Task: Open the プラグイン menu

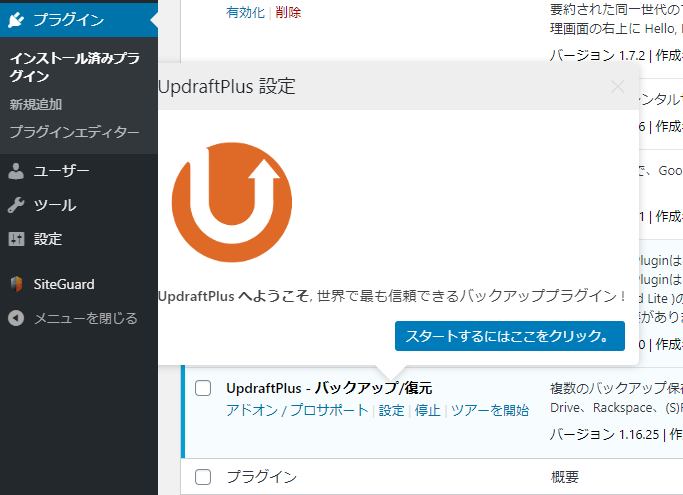Action: pyautogui.click(x=79, y=20)
